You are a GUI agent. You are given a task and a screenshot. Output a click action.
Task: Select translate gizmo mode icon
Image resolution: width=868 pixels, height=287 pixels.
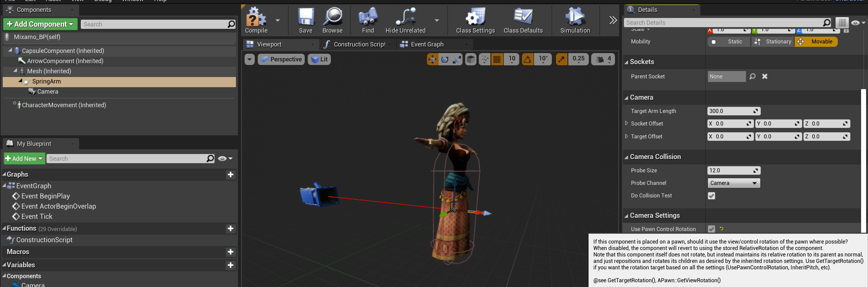coord(432,59)
